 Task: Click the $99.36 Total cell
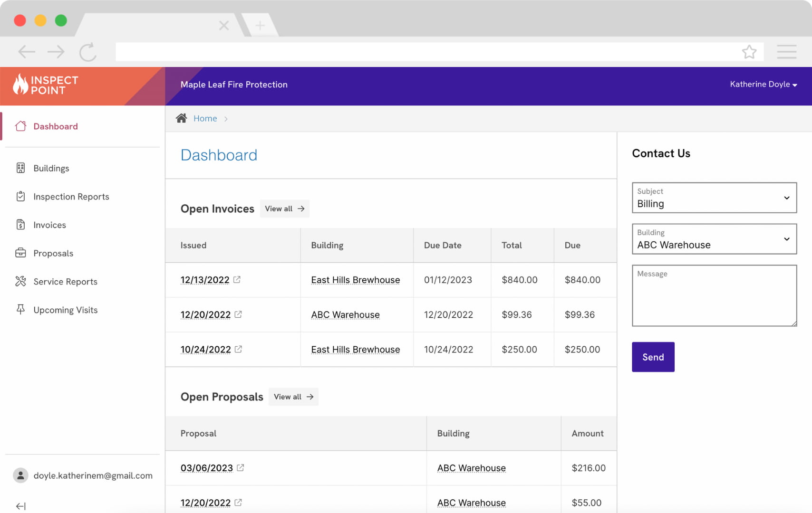pos(517,314)
